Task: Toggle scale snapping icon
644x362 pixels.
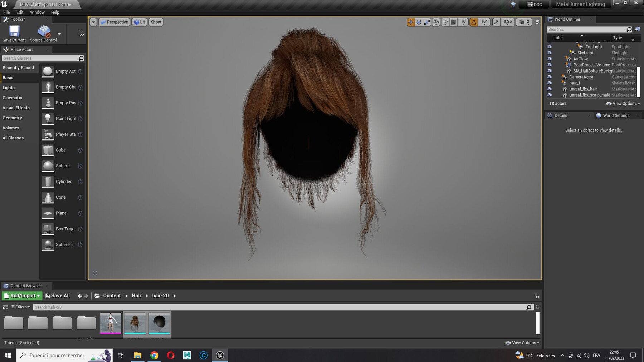Action: click(496, 22)
